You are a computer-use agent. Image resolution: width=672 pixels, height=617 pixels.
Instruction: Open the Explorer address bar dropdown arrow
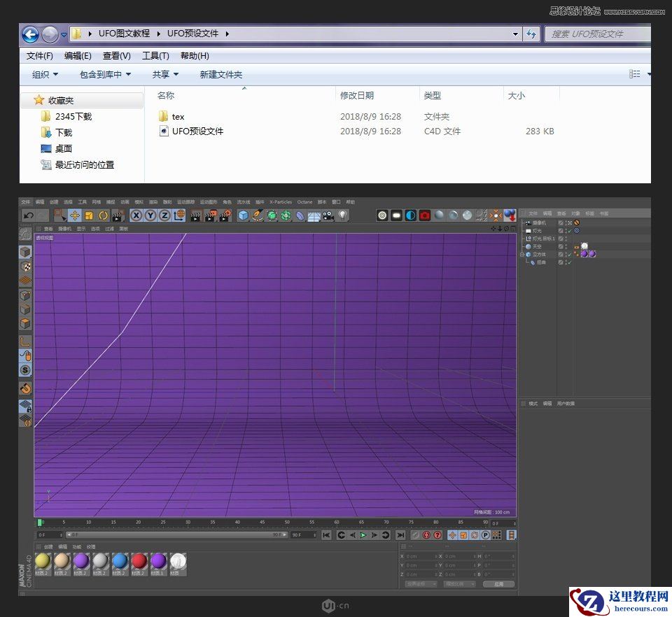[516, 34]
